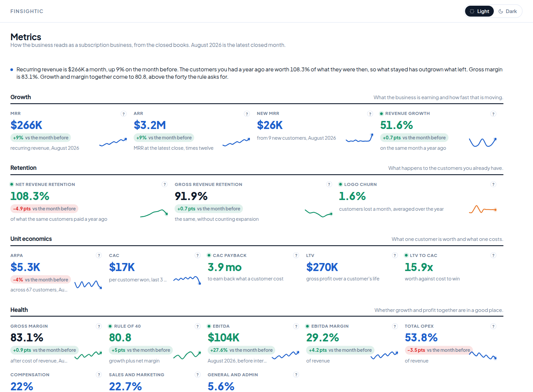Click Sales and Marketing help icon
533x392 pixels.
[x=198, y=375]
